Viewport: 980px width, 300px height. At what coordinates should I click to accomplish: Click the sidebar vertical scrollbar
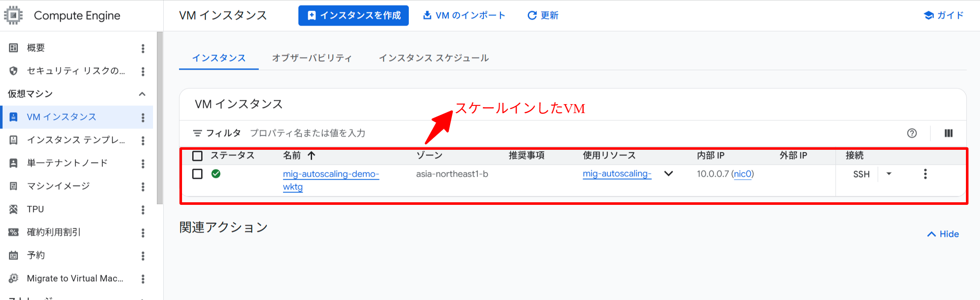[x=159, y=118]
